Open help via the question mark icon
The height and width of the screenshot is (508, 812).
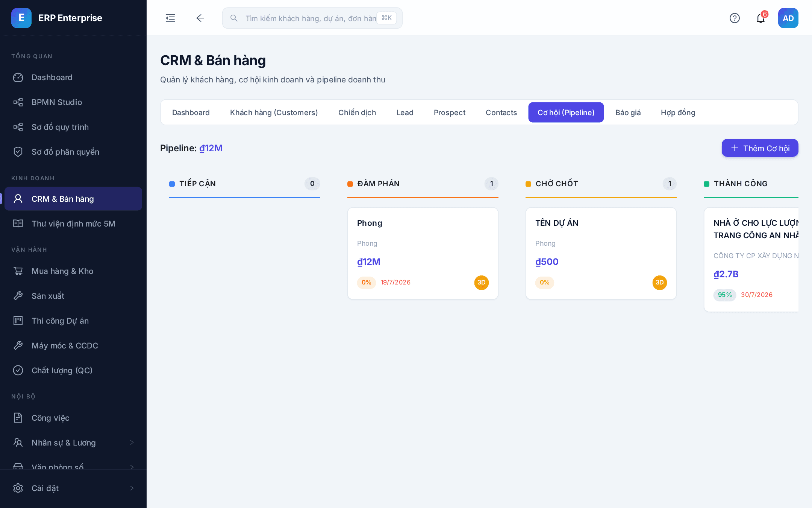coord(735,18)
